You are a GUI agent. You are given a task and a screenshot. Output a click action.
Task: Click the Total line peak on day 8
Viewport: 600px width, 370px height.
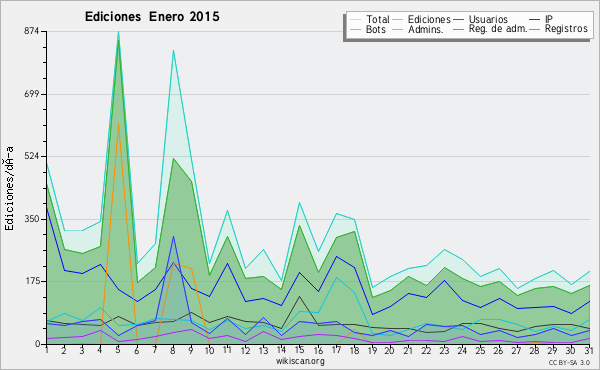click(x=173, y=51)
